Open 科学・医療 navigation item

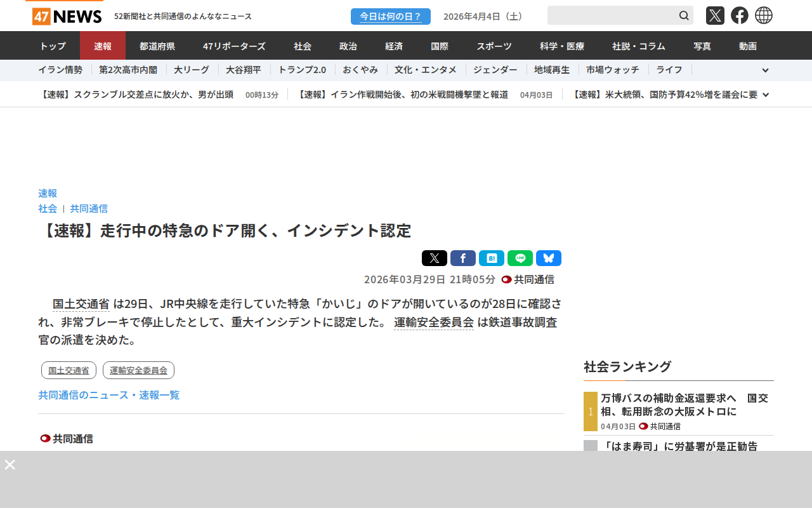(562, 46)
